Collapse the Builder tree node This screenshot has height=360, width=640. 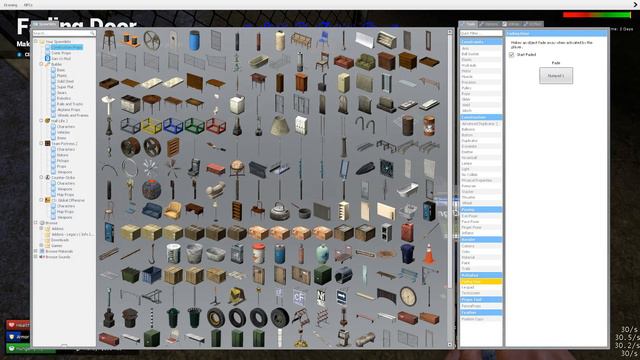coord(41,64)
